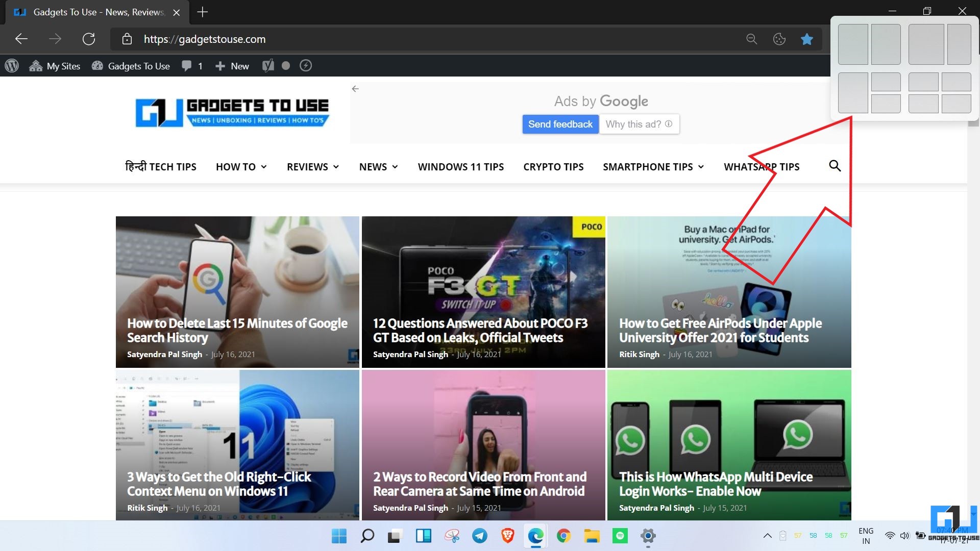Go back using the browser back arrow
The image size is (980, 551).
tap(21, 39)
